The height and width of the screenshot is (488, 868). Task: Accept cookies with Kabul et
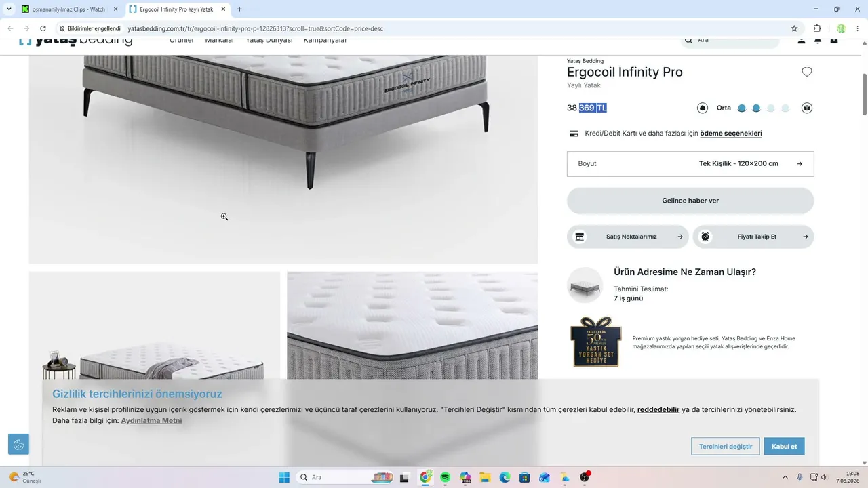coord(784,446)
